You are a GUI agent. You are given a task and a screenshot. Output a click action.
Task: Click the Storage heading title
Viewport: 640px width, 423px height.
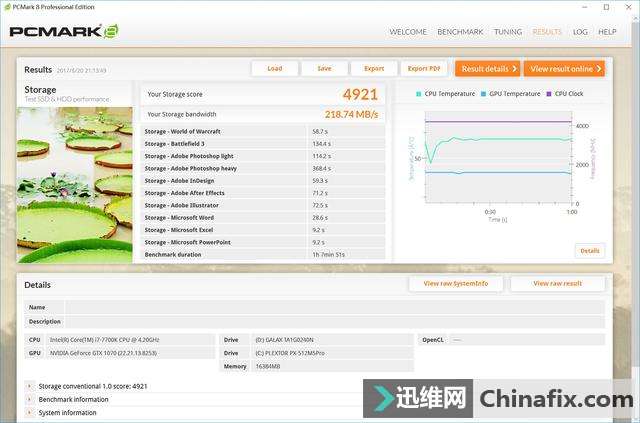tap(40, 89)
